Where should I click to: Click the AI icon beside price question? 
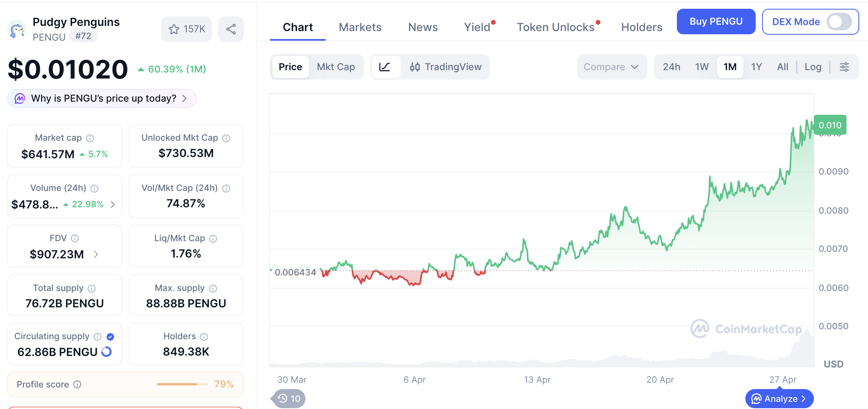pyautogui.click(x=20, y=98)
